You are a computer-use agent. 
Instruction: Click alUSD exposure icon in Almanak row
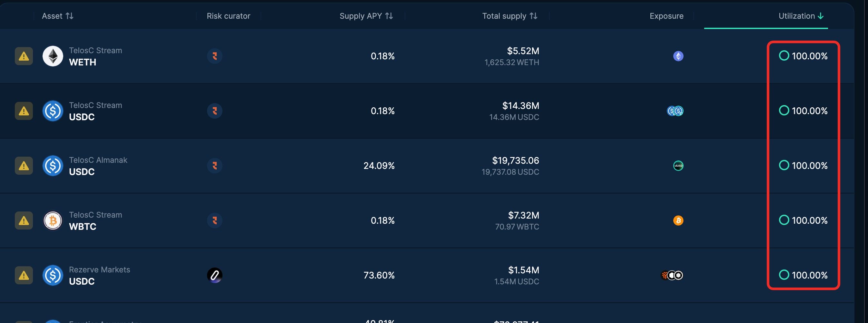click(678, 165)
